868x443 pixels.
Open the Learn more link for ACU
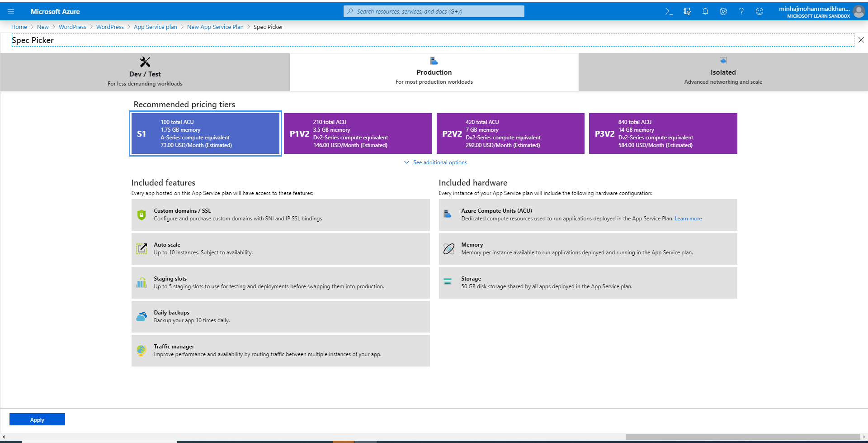coord(688,219)
